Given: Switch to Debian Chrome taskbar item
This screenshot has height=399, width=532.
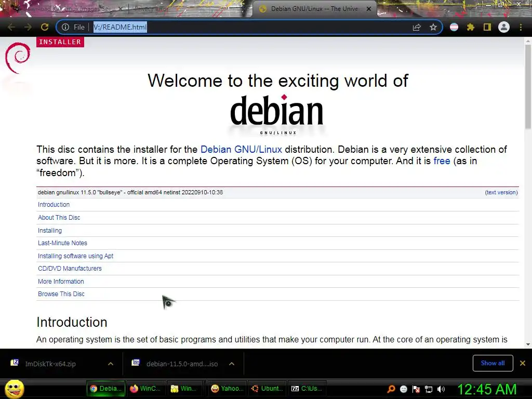Looking at the screenshot, I should [106, 389].
